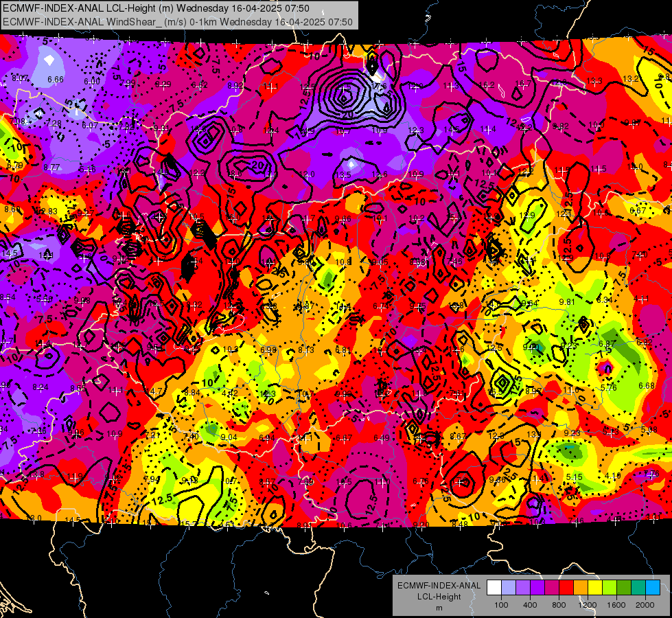Click the 8.07 wind shear value
Image resolution: width=672 pixels, height=618 pixels.
pos(20,78)
